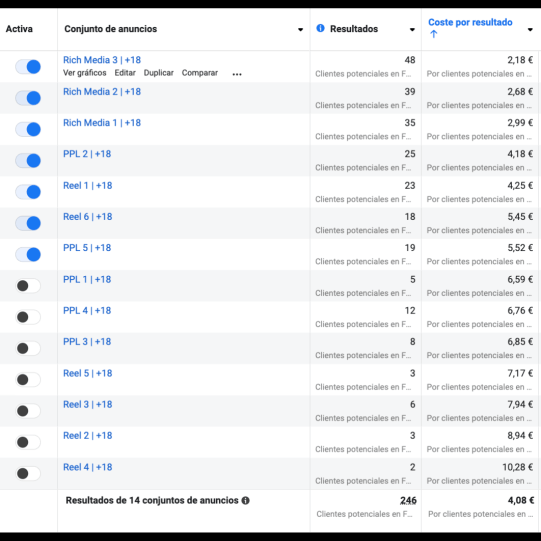Sort by the Coste por resultado header
The image size is (541, 541).
470,22
